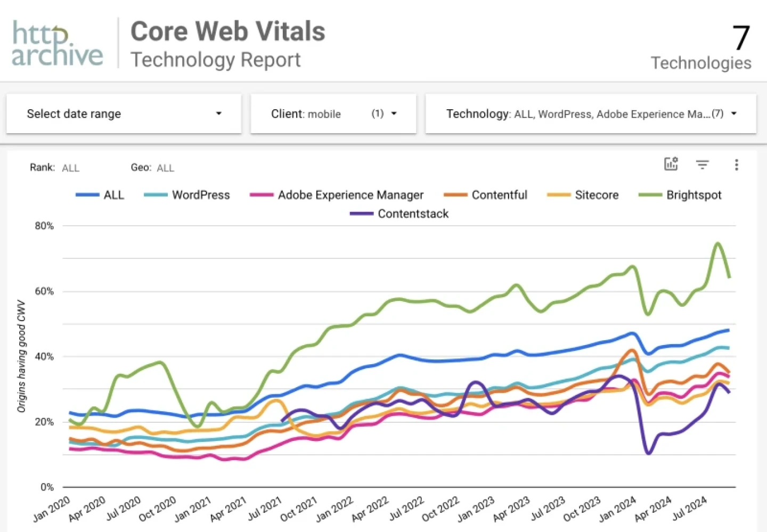
Task: Click the 7 Technologies scorecard
Action: (x=701, y=48)
